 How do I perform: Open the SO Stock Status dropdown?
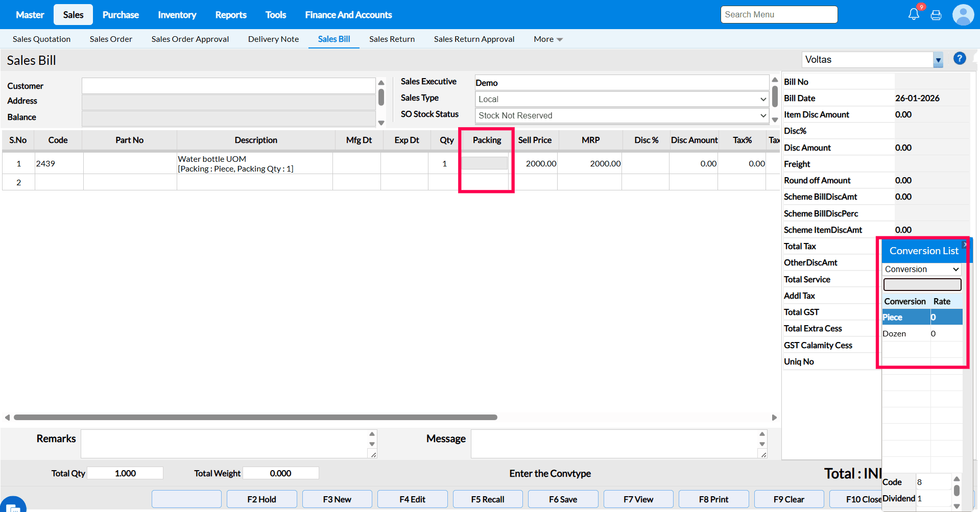622,115
